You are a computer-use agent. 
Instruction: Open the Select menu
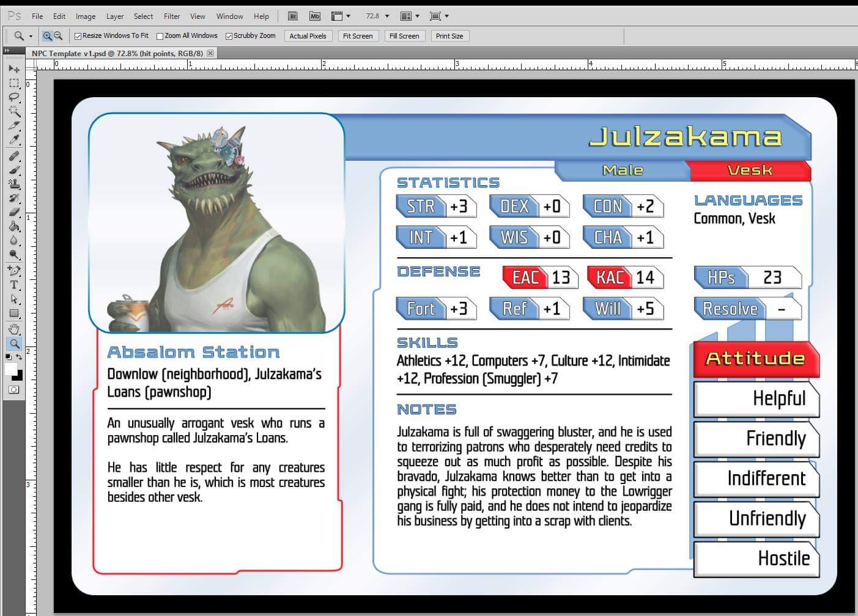tap(144, 16)
